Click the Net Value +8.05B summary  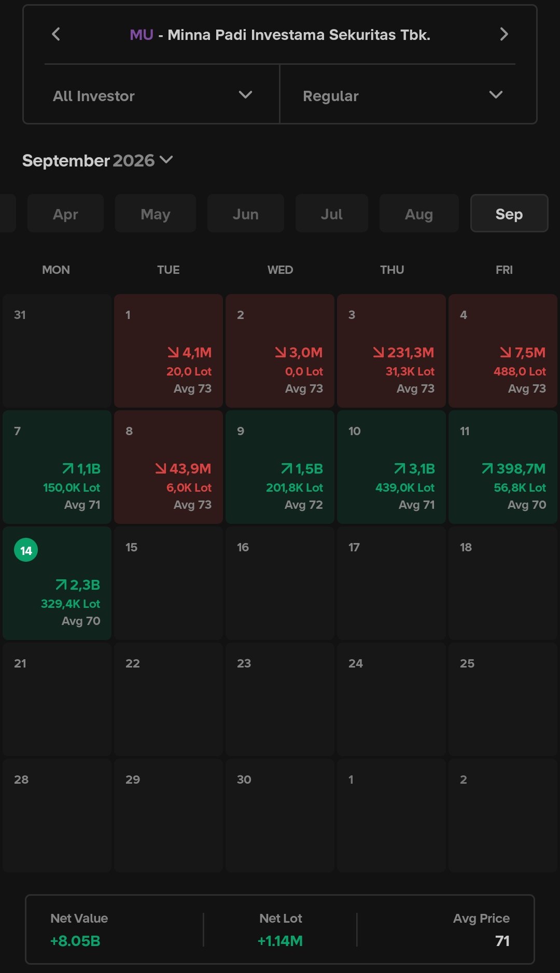pos(79,929)
